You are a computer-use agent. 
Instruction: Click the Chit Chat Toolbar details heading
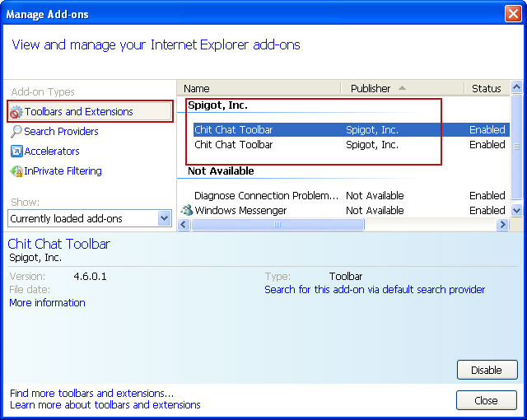[59, 244]
